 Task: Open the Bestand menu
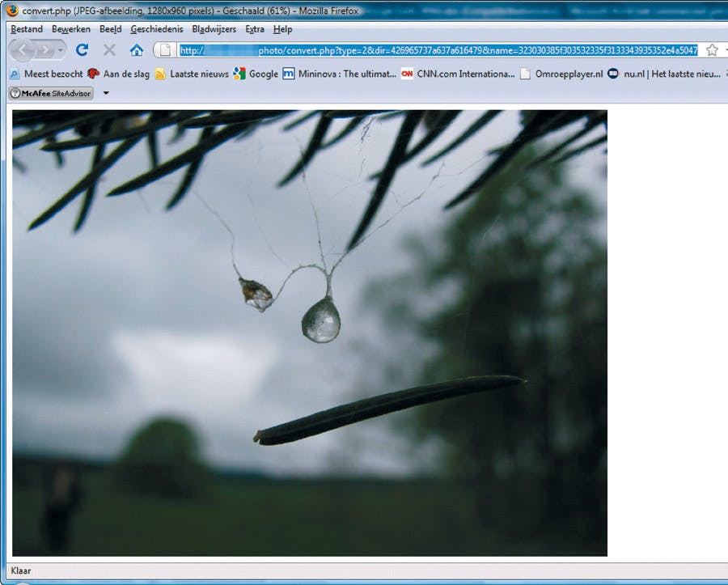coord(27,29)
